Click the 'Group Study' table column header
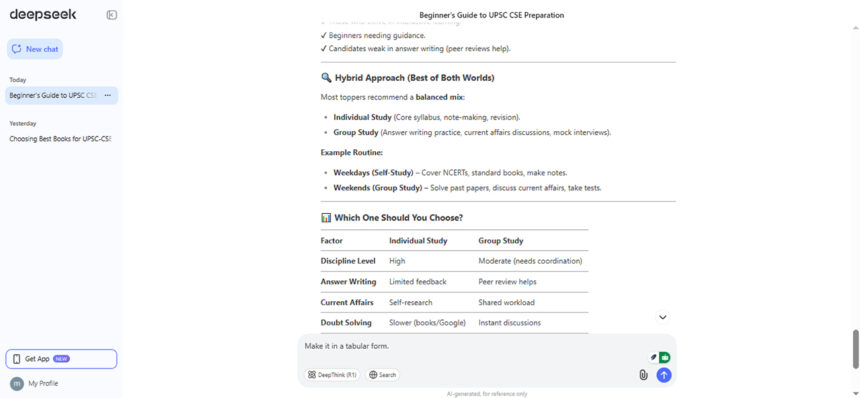Viewport: 860px width, 398px height. pyautogui.click(x=501, y=241)
